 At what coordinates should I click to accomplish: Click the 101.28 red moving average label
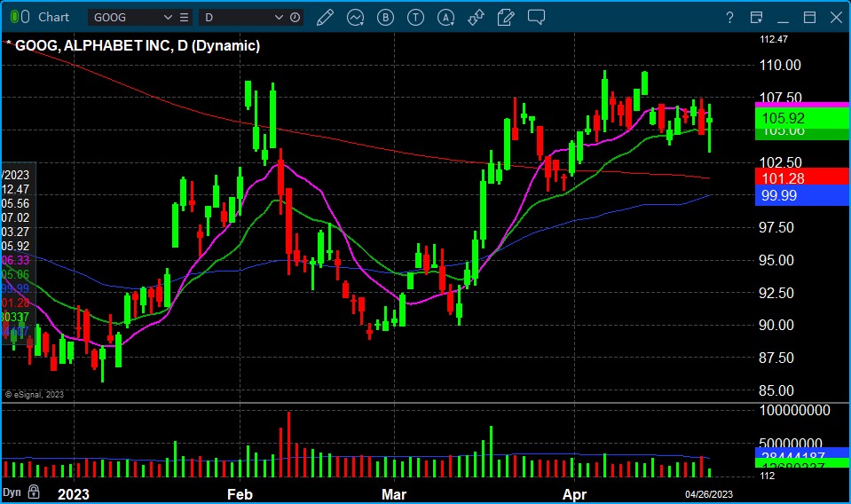(x=801, y=177)
